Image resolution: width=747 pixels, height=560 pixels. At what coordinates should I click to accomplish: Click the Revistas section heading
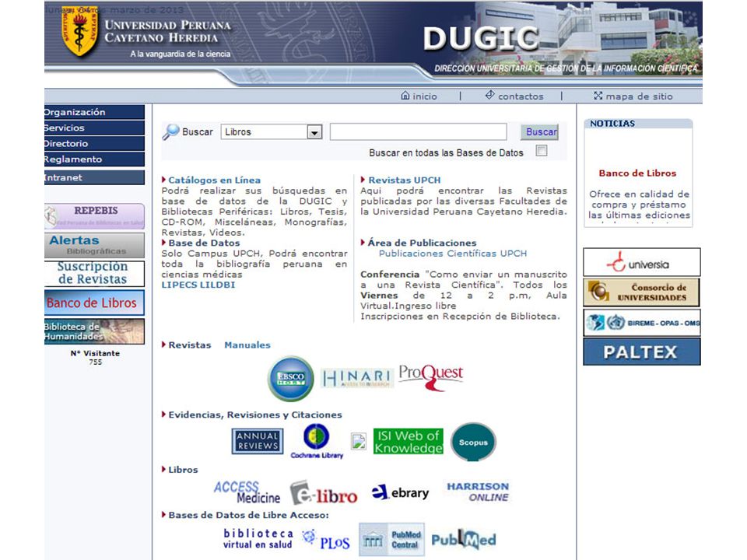tap(190, 345)
